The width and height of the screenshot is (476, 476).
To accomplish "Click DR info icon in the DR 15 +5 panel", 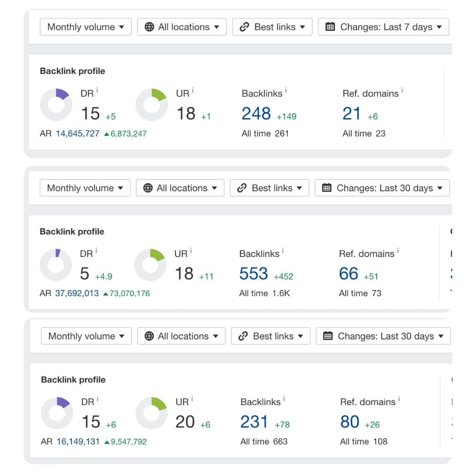I will 97,90.
